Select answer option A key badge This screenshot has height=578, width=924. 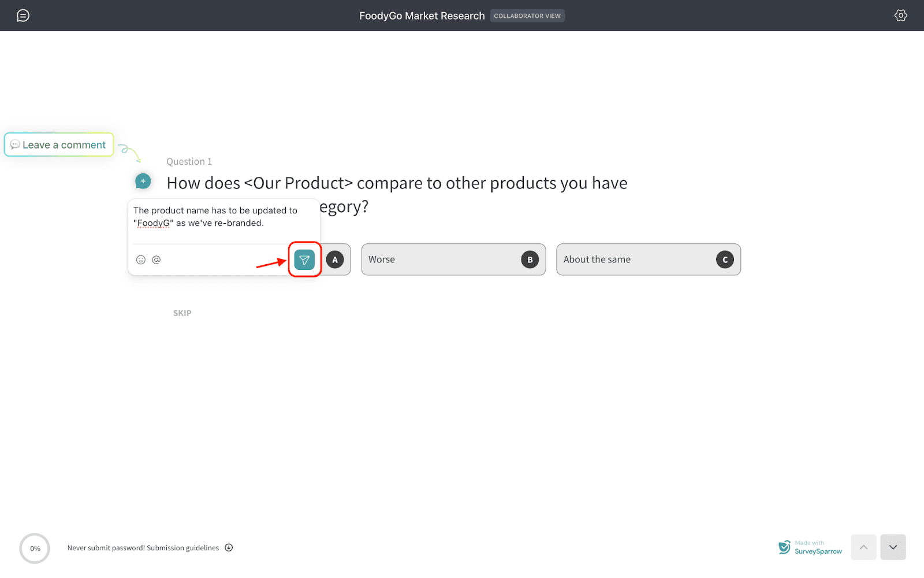click(x=335, y=260)
